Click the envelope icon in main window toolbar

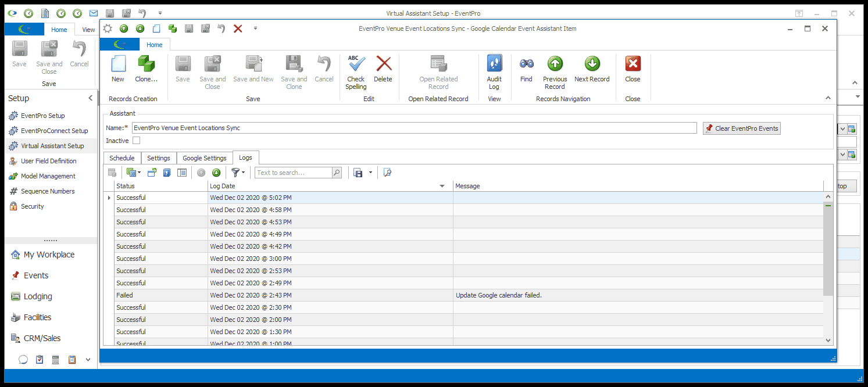click(x=94, y=13)
